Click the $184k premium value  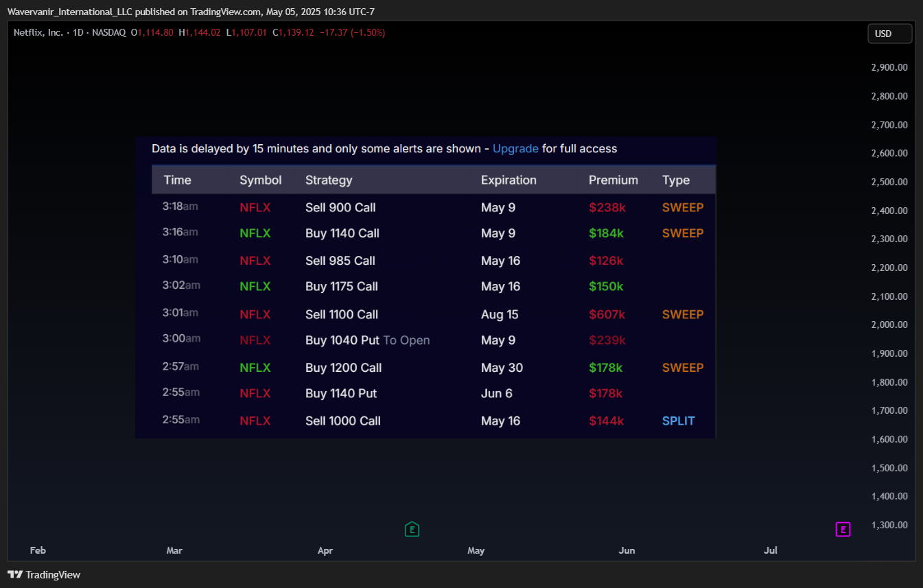[607, 233]
